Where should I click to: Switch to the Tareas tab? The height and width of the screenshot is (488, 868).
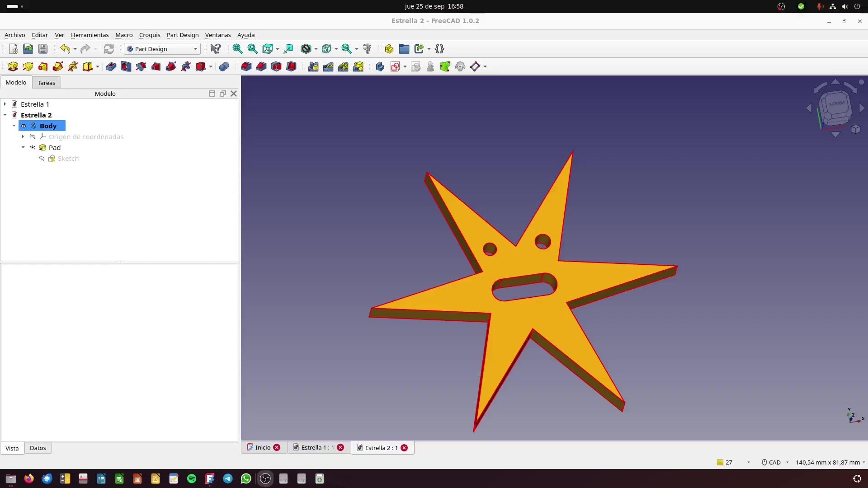pos(46,83)
